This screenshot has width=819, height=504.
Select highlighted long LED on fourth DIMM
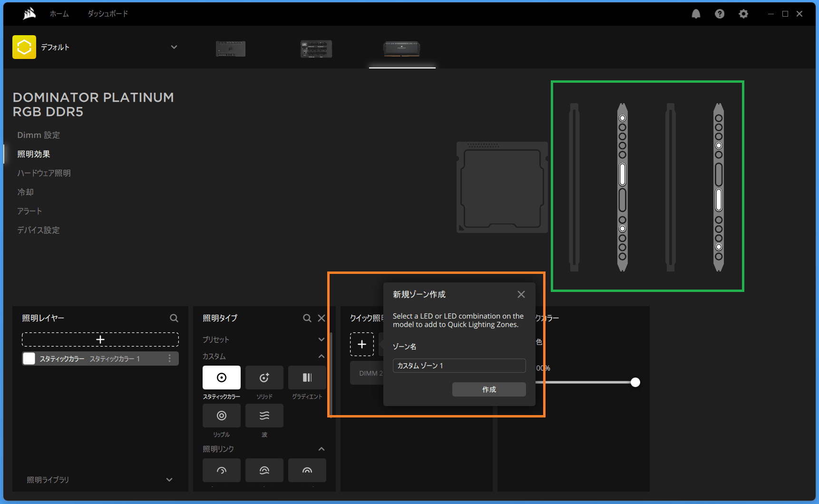point(719,200)
